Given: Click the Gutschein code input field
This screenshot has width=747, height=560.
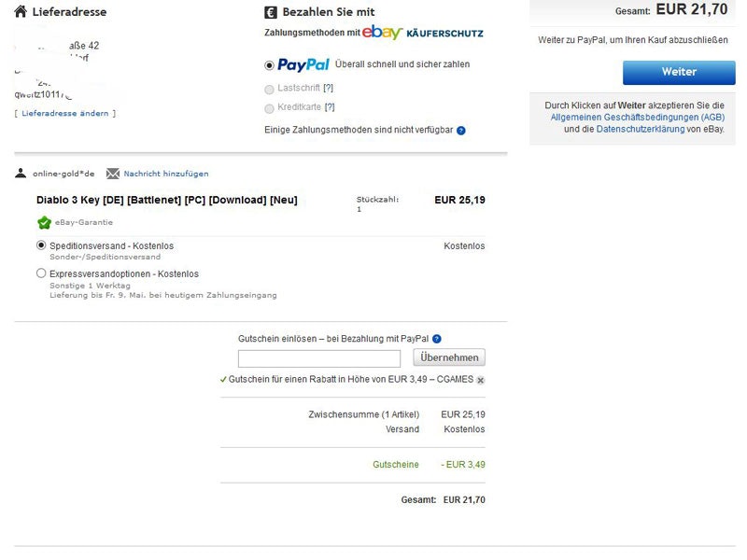Looking at the screenshot, I should (x=319, y=357).
